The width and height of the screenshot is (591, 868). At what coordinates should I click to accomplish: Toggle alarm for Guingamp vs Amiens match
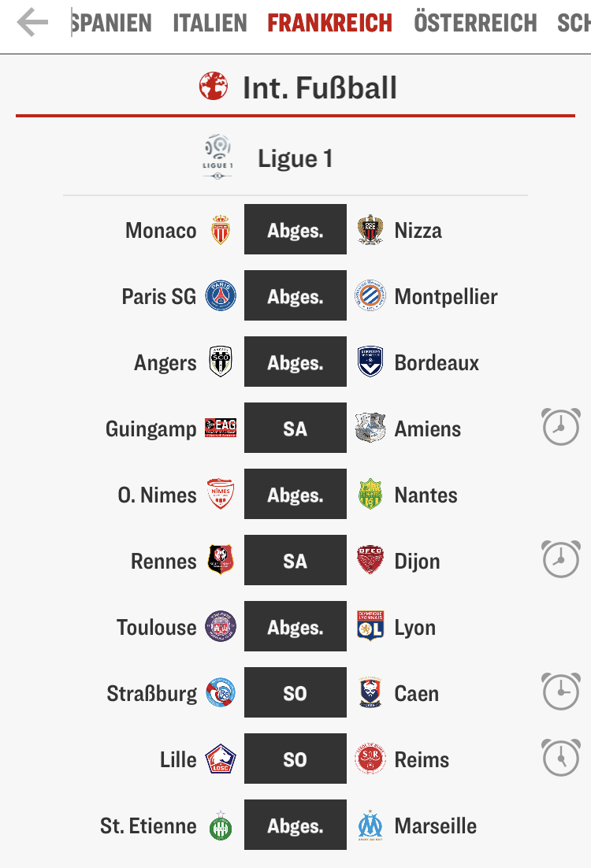coord(561,427)
